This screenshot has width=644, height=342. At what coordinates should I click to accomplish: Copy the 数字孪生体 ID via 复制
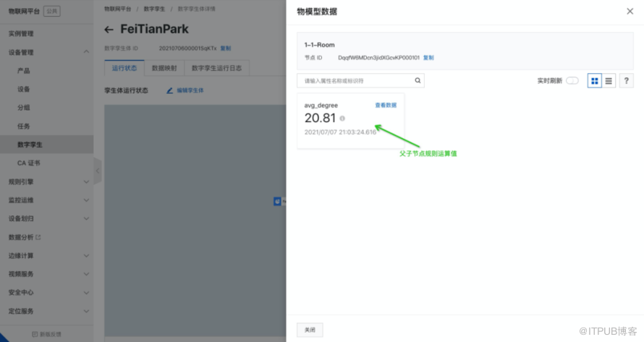pos(226,48)
